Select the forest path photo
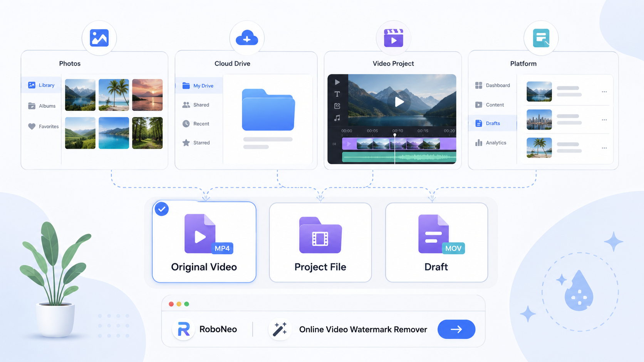This screenshot has width=644, height=362. (147, 133)
